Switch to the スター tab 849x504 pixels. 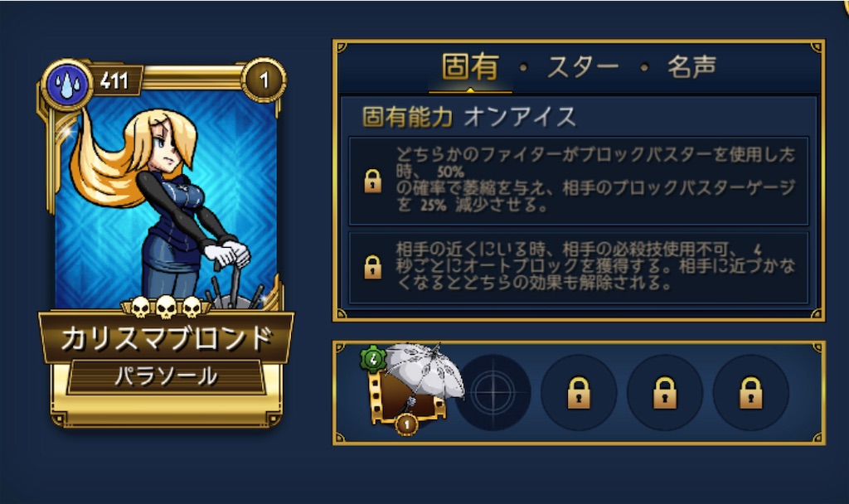pyautogui.click(x=583, y=68)
